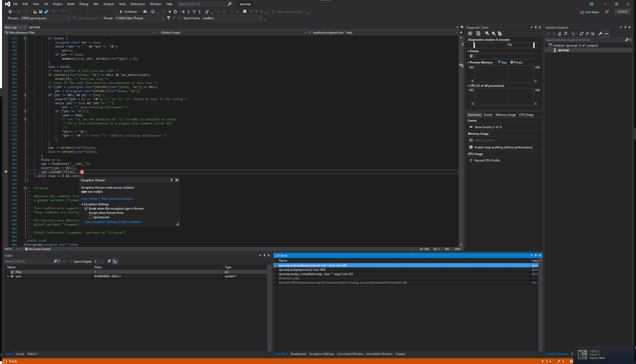The image size is (636, 364).
Task: Click Open Exception Settings link
Action: click(101, 222)
